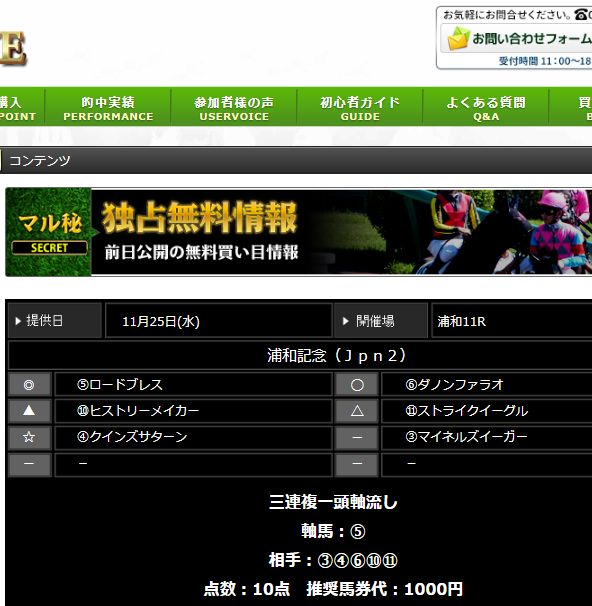Click the double-circle ◎ mark cell
The image size is (592, 606).
29,385
